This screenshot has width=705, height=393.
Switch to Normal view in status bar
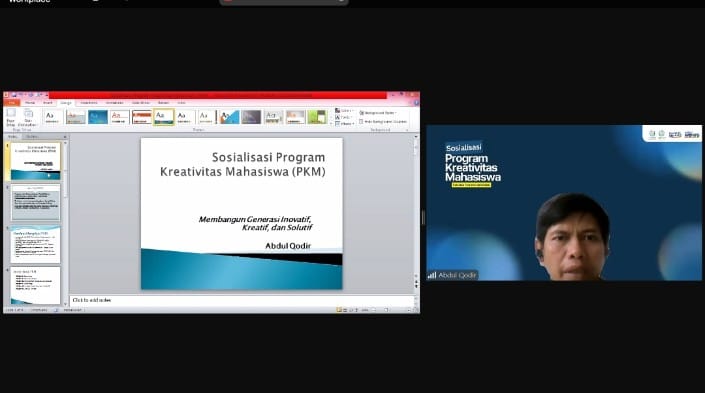339,310
